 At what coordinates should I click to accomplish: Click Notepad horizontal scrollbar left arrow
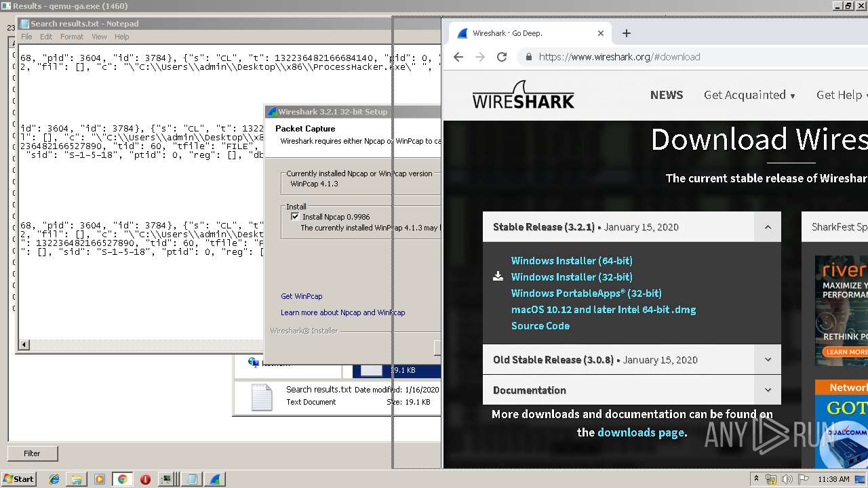pyautogui.click(x=24, y=345)
